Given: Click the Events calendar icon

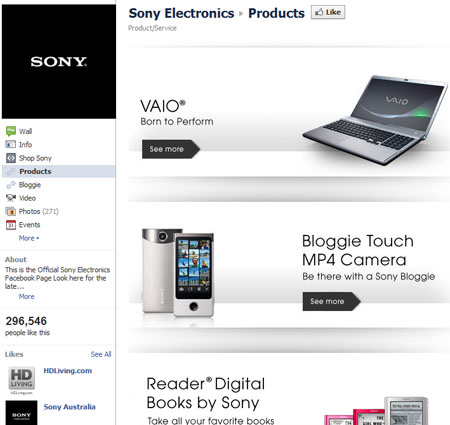Looking at the screenshot, I should [x=11, y=225].
